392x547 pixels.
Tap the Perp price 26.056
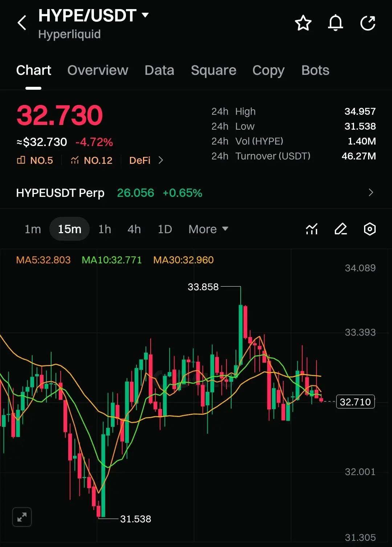pyautogui.click(x=135, y=193)
